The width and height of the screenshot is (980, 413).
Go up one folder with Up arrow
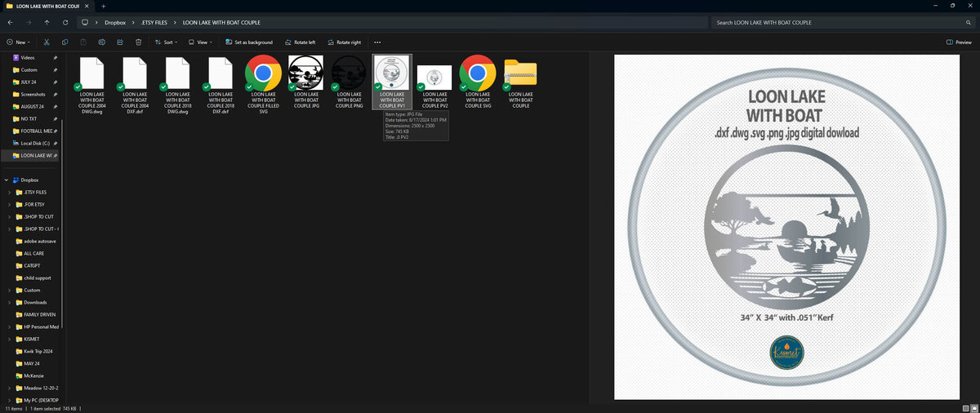click(x=47, y=22)
